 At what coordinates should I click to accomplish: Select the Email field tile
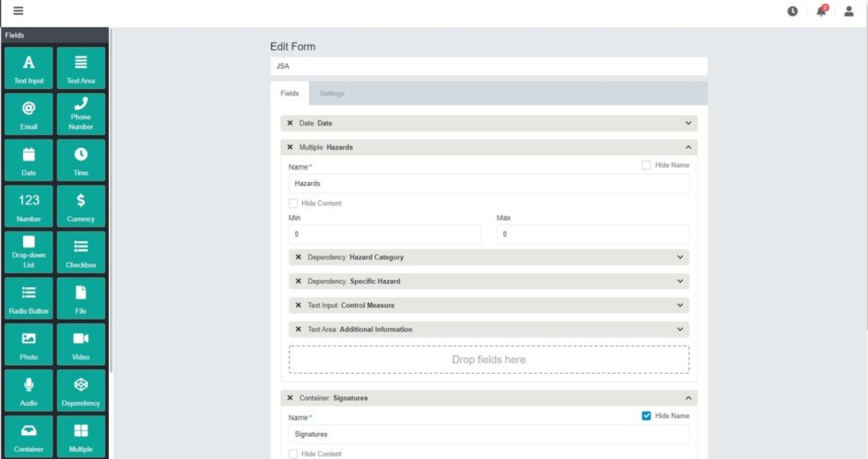pos(28,114)
